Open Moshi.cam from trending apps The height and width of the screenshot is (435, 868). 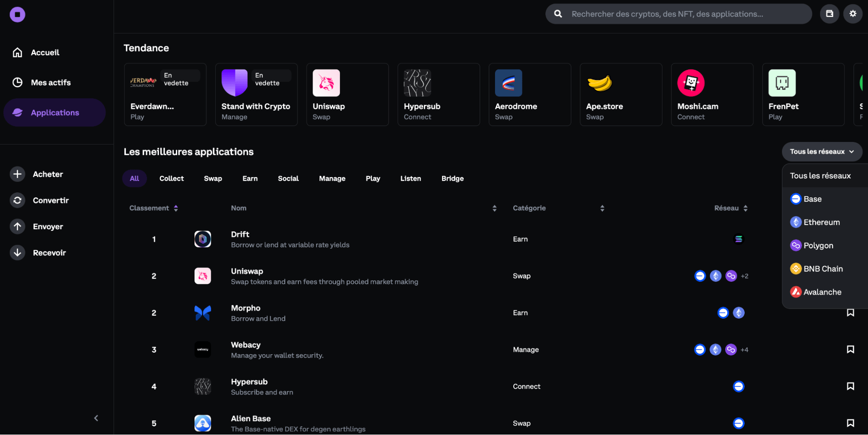691,82
